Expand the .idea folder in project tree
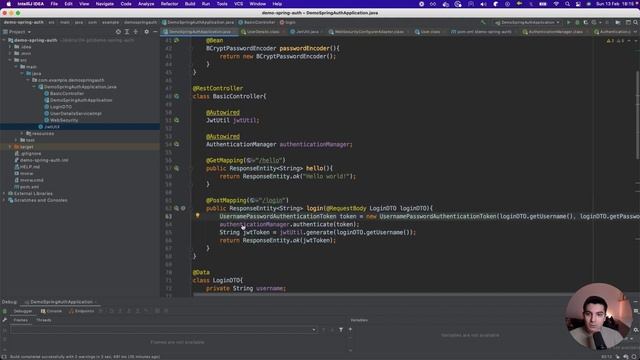The image size is (640, 360). click(x=10, y=47)
